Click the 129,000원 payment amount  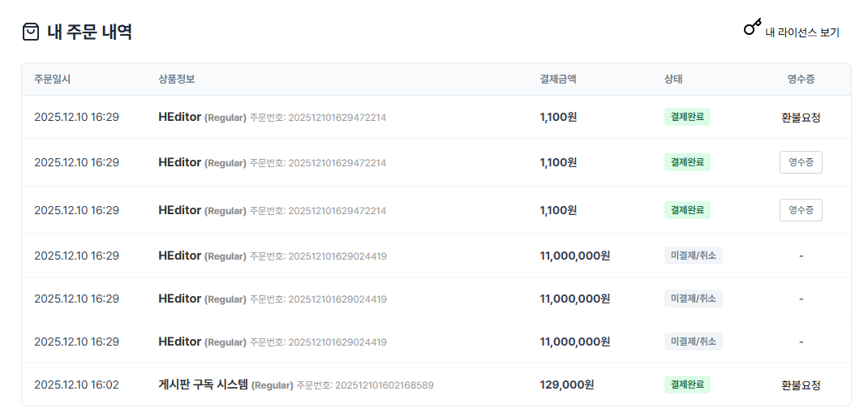tap(567, 385)
